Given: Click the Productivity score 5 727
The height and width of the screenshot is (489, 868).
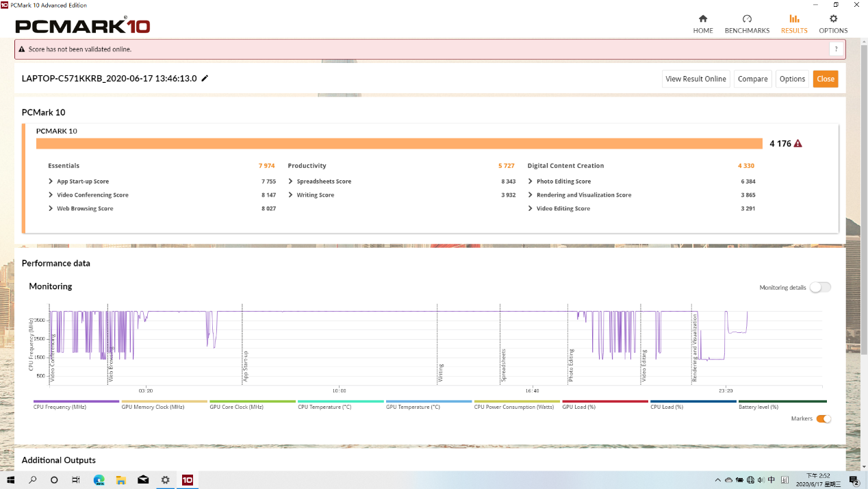Looking at the screenshot, I should [507, 166].
